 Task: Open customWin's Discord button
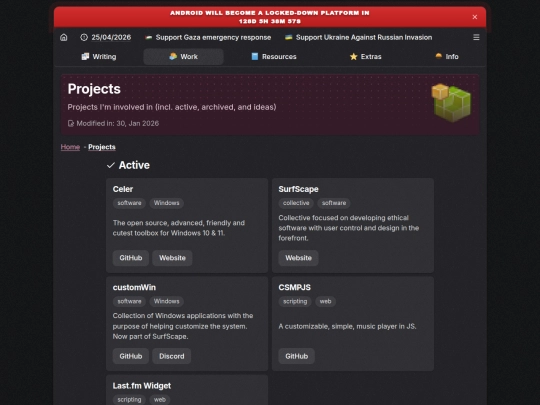coord(172,356)
